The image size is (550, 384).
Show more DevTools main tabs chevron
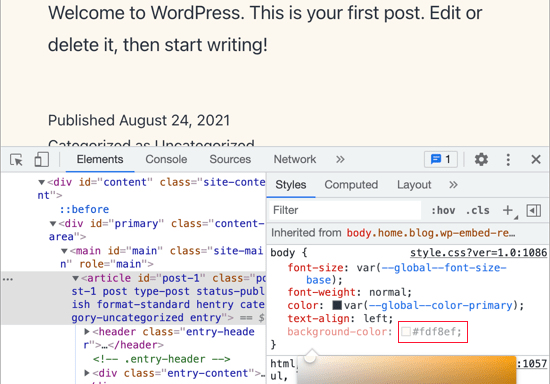pos(340,160)
